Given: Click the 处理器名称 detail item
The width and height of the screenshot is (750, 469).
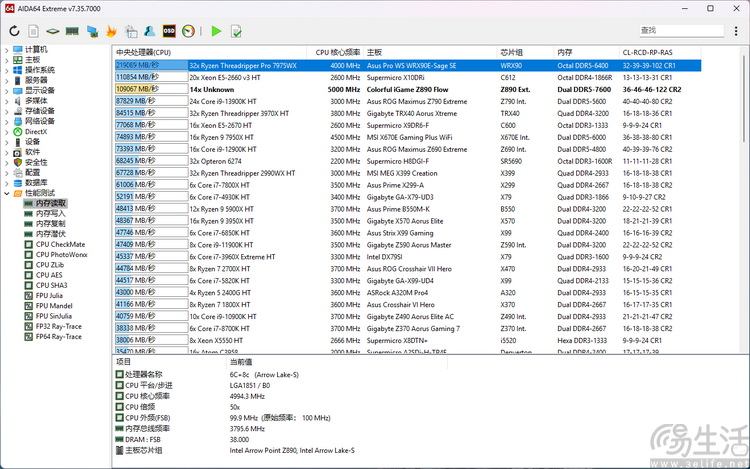Looking at the screenshot, I should point(143,374).
